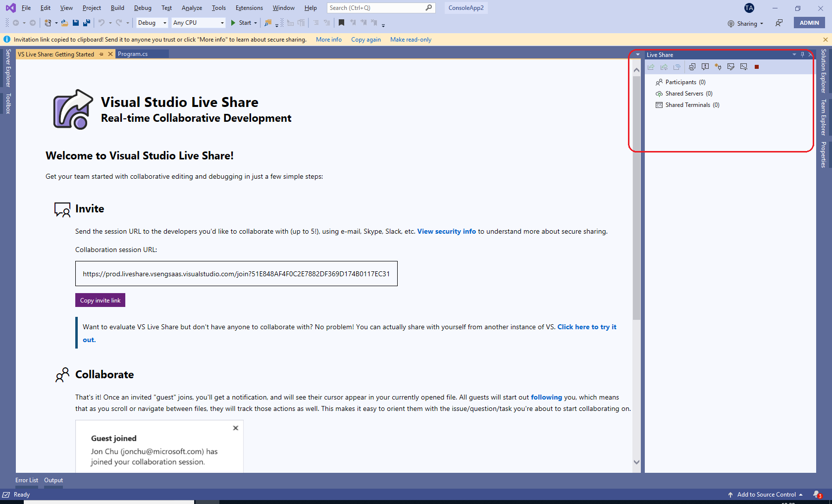Pin the VS Live Share Getting Started tab
Image resolution: width=832 pixels, height=504 pixels.
pyautogui.click(x=102, y=54)
